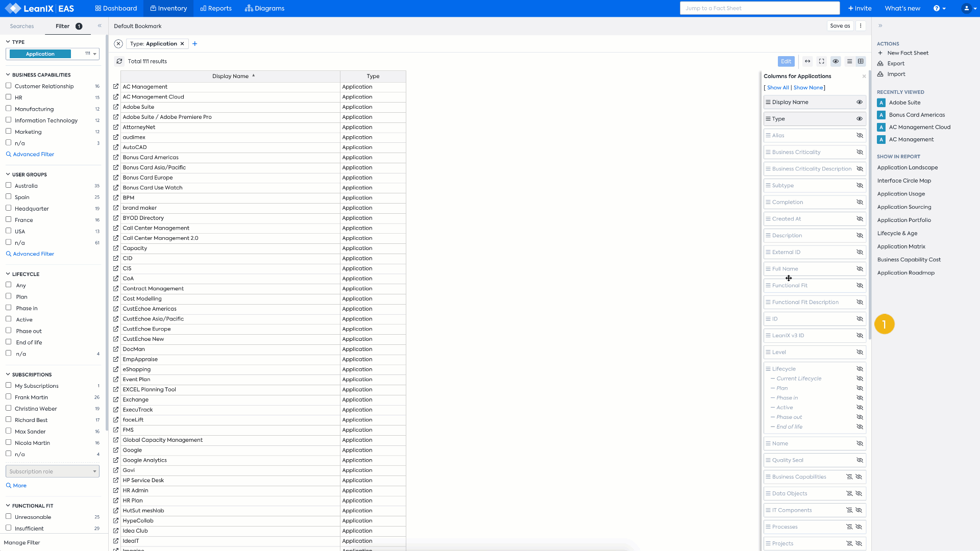
Task: Enable the Australia user group checkbox
Action: (9, 186)
